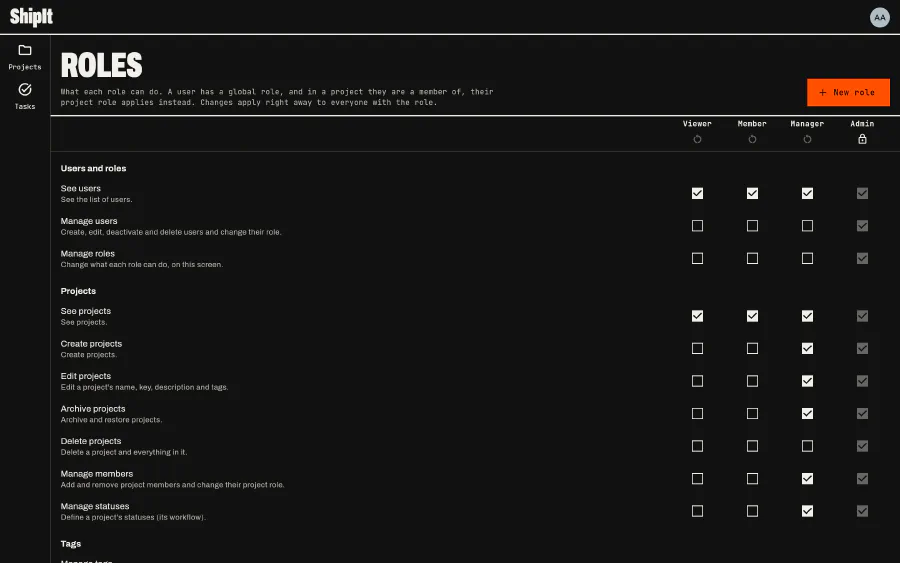Enable Manage members for Member
The image size is (900, 563).
click(x=752, y=479)
